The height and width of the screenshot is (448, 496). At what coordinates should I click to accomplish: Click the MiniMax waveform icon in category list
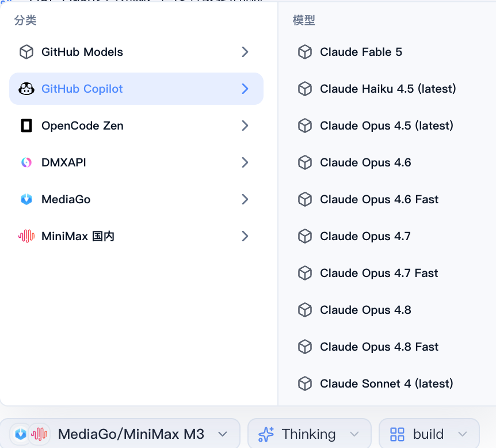click(26, 236)
